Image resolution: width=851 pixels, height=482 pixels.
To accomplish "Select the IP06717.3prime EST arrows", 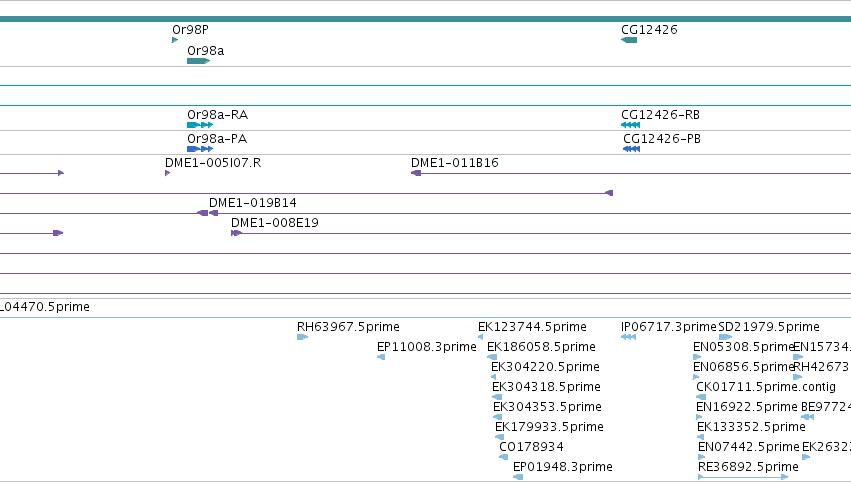I will click(x=628, y=337).
